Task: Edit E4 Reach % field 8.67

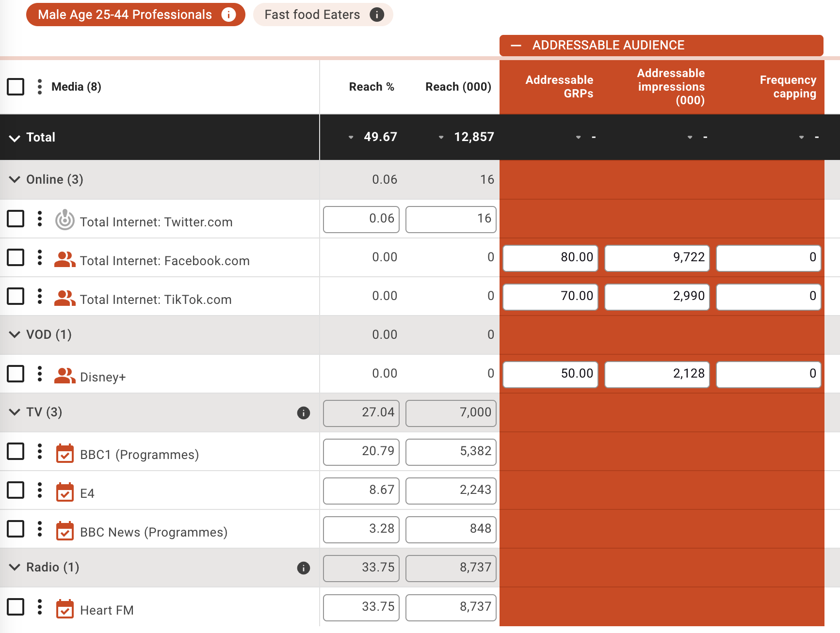Action: (361, 491)
